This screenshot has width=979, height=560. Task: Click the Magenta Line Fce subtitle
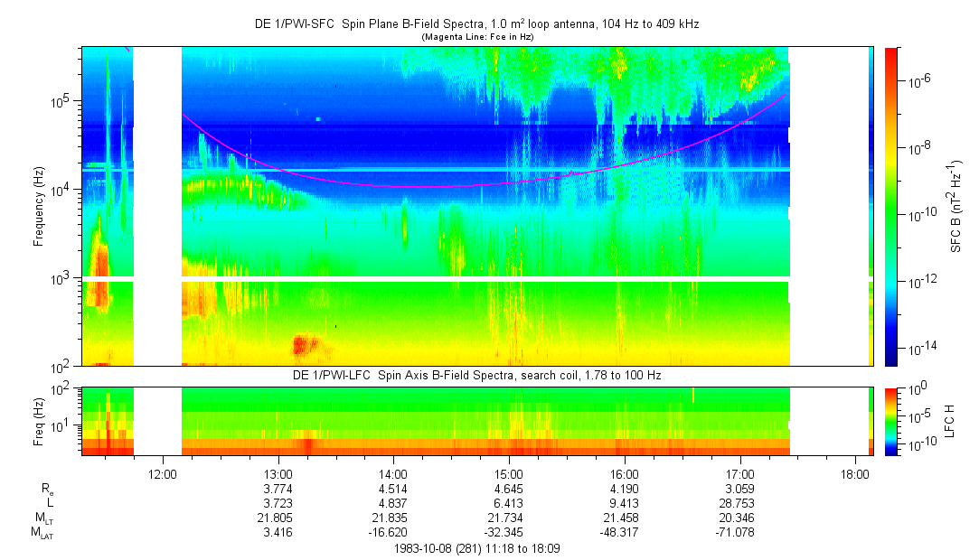(477, 37)
